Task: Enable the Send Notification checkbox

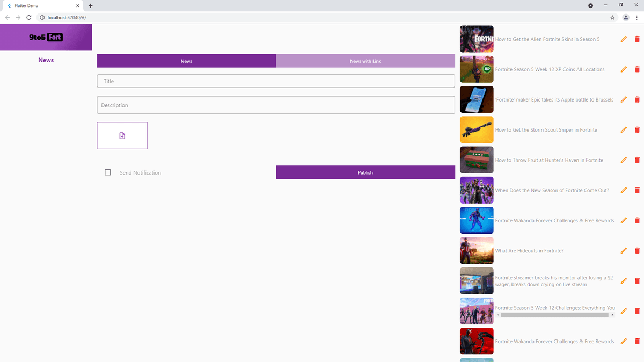Action: [107, 172]
